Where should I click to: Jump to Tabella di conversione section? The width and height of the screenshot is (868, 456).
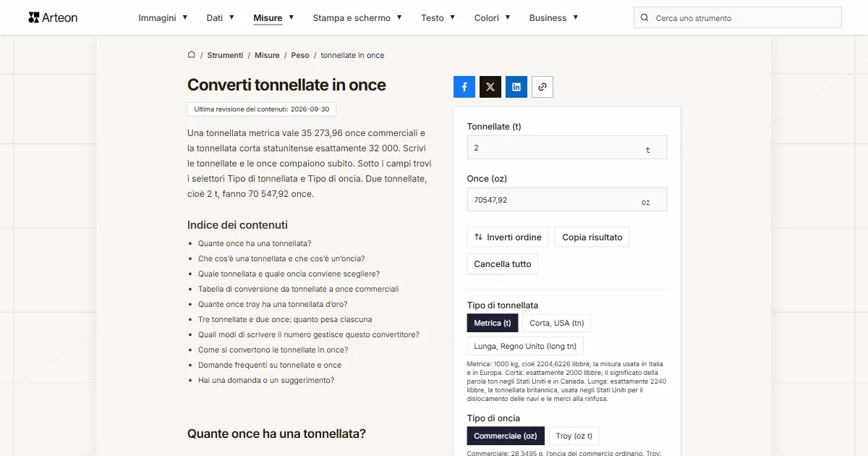point(299,289)
